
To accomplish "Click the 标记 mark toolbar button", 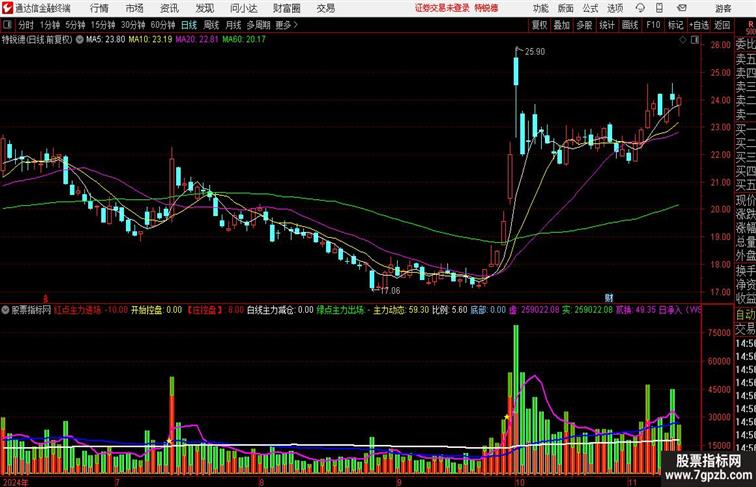I will (675, 25).
